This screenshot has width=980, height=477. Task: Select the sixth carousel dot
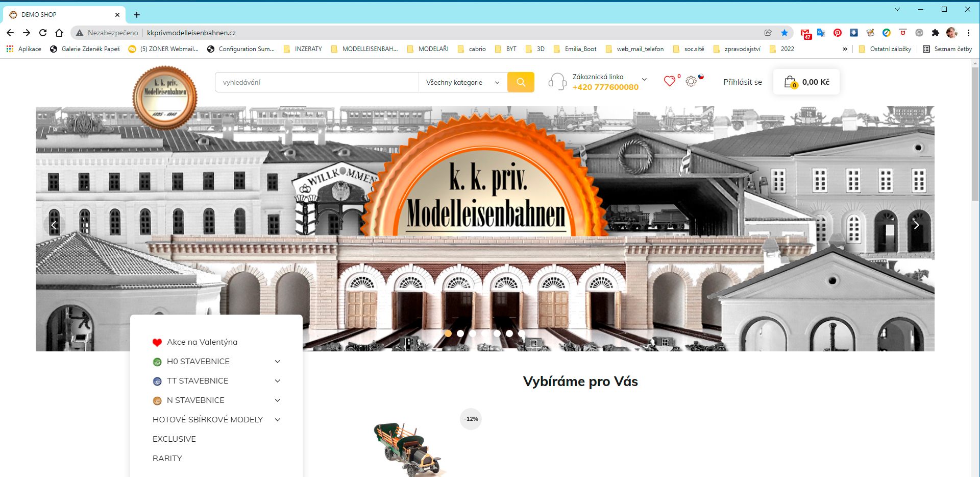pos(509,333)
